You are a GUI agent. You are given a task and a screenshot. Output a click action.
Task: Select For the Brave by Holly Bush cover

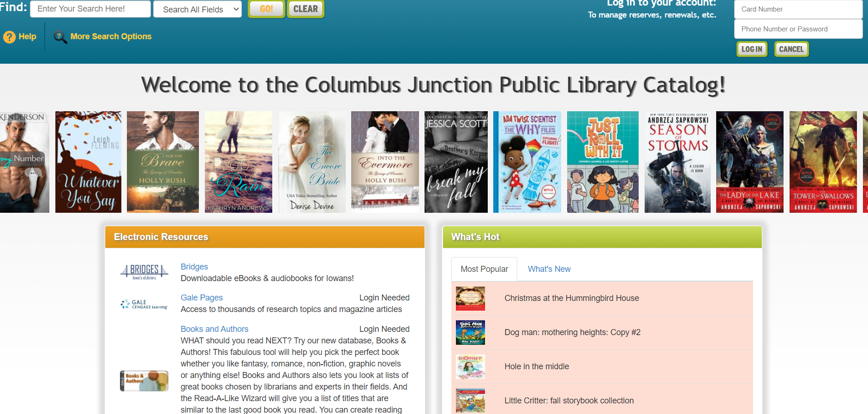pyautogui.click(x=163, y=162)
